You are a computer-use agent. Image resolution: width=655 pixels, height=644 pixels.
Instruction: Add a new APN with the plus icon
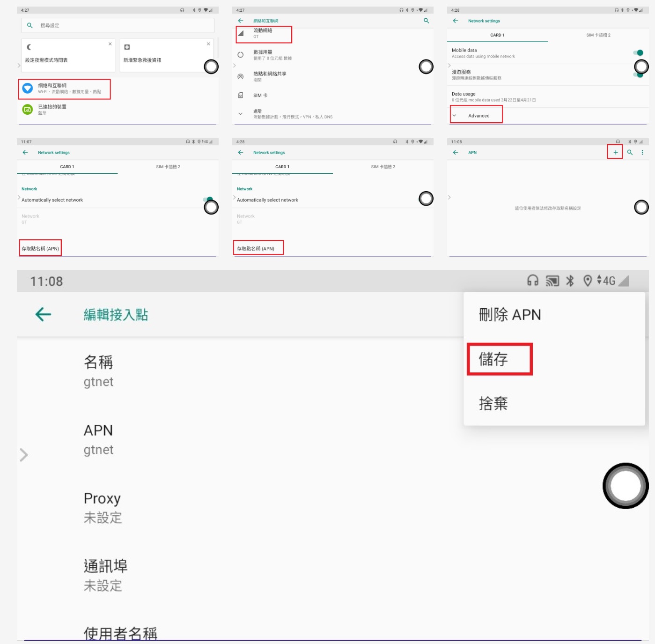pyautogui.click(x=615, y=152)
